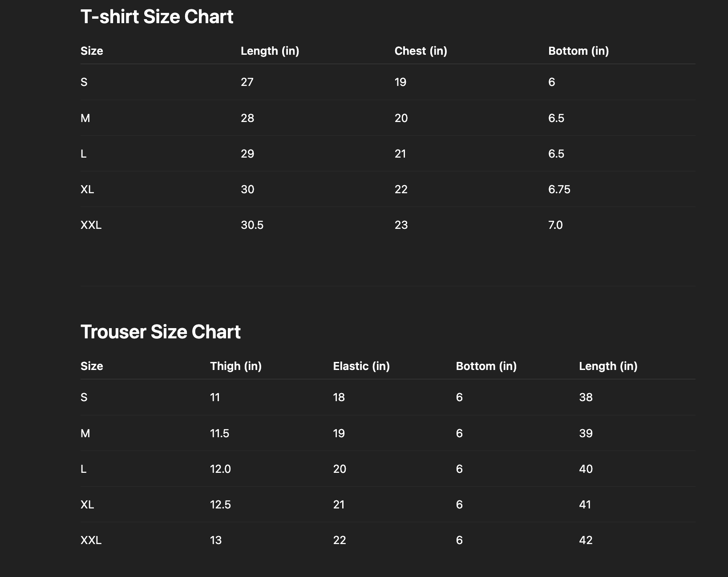Image resolution: width=728 pixels, height=577 pixels.
Task: Click the Trouser S elastic value 18
Action: click(339, 398)
